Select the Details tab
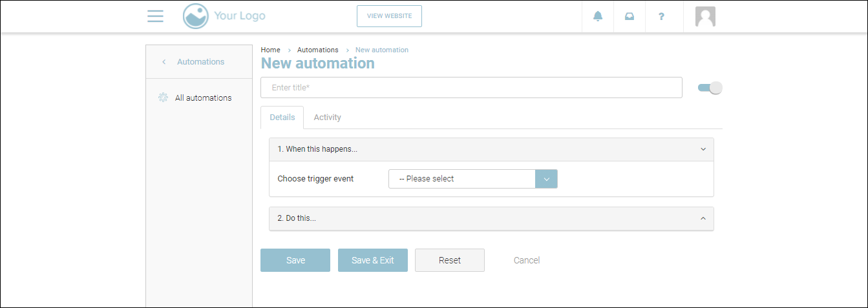This screenshot has width=868, height=308. [282, 118]
